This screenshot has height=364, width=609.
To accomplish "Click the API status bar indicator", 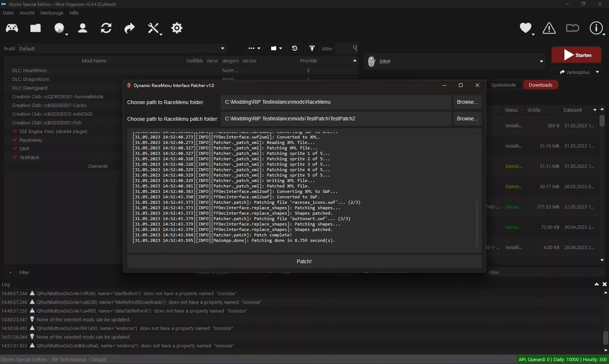I will coord(563,360).
